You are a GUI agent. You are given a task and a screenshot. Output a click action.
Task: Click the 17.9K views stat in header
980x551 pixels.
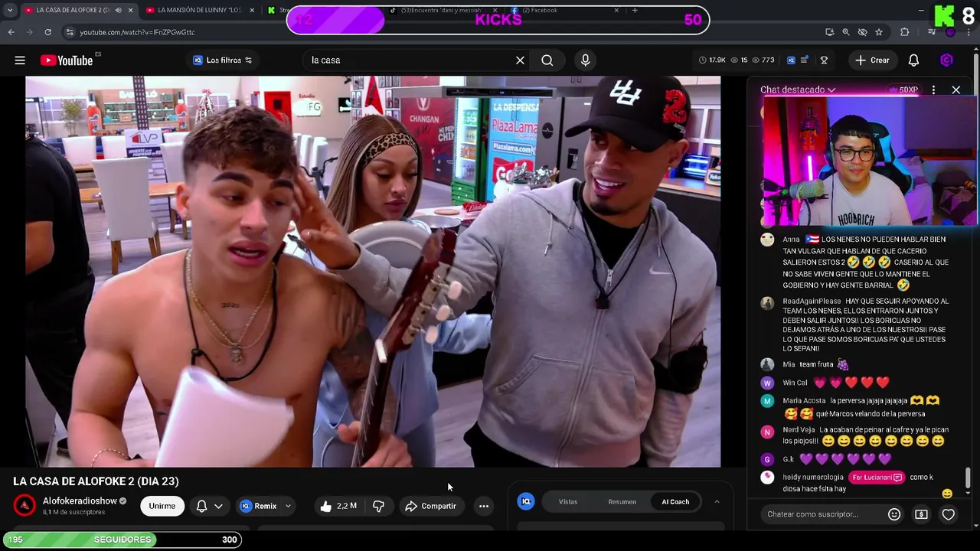[712, 60]
